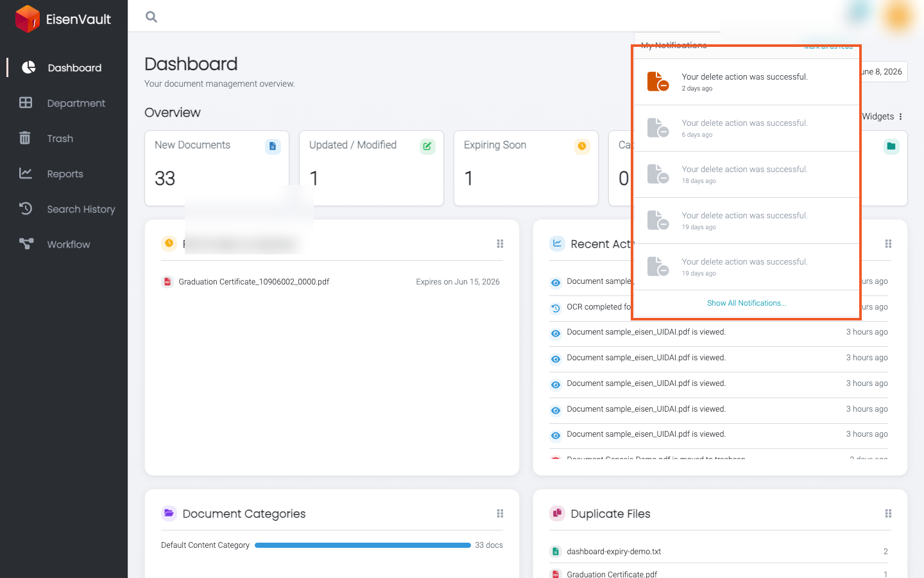Viewport: 924px width, 578px height.
Task: Click drag handle on the expiring documents widget
Action: point(500,243)
